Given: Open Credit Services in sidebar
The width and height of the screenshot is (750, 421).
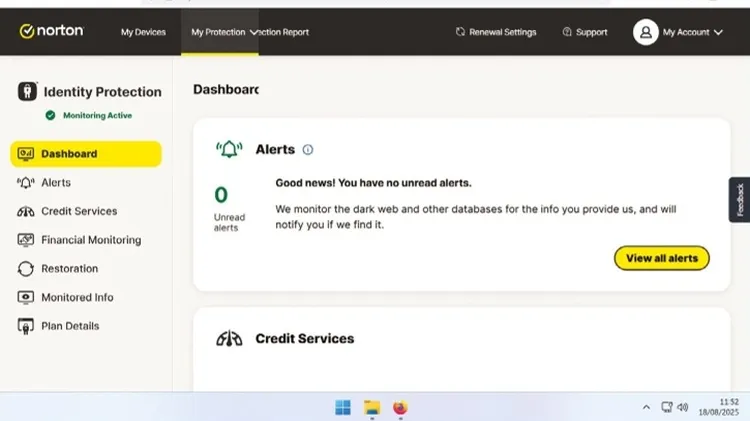Looking at the screenshot, I should coord(79,211).
